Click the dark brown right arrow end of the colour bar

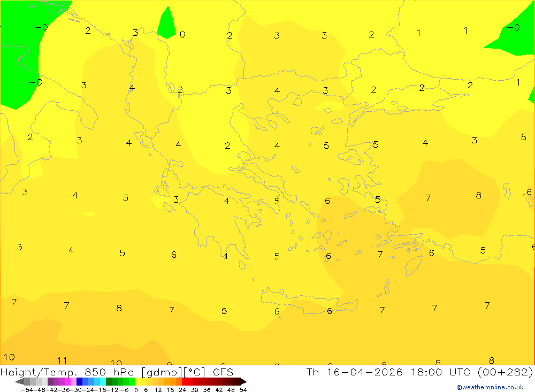(x=243, y=381)
